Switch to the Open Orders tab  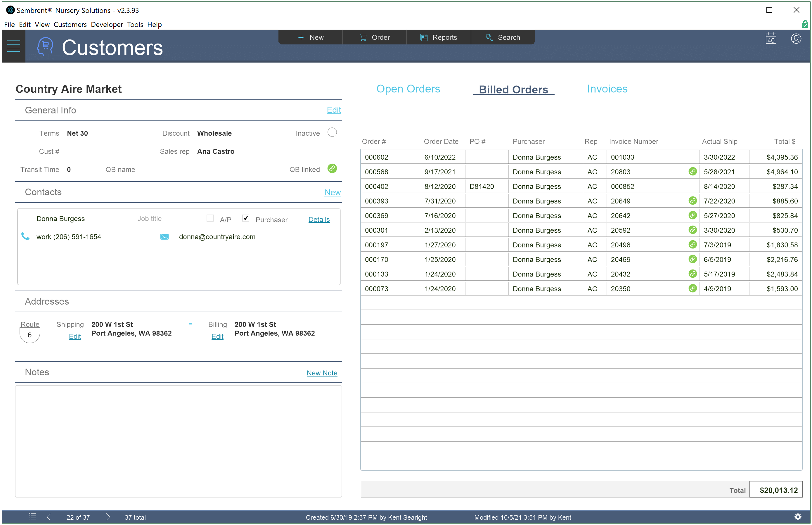tap(408, 89)
